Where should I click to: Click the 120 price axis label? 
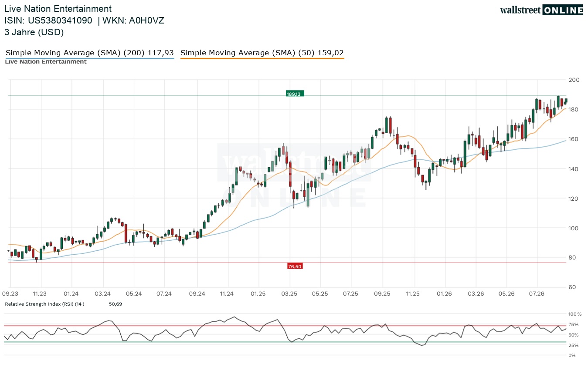click(574, 198)
